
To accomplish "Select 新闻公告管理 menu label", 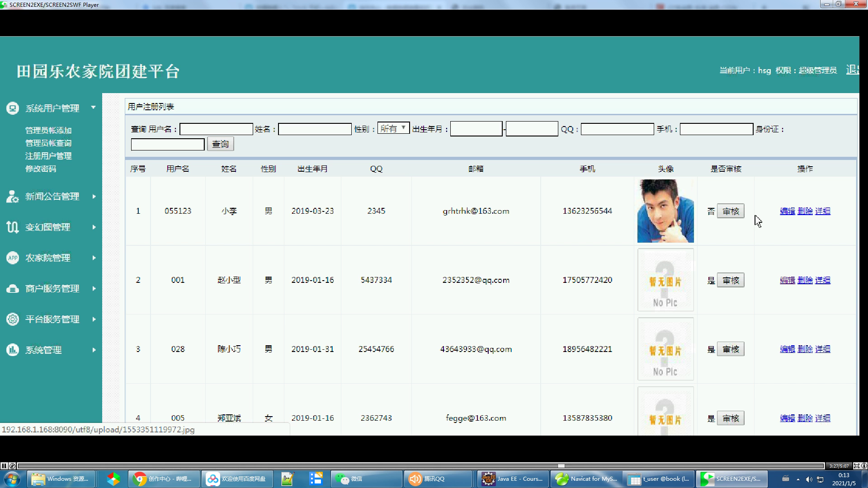I will [52, 197].
